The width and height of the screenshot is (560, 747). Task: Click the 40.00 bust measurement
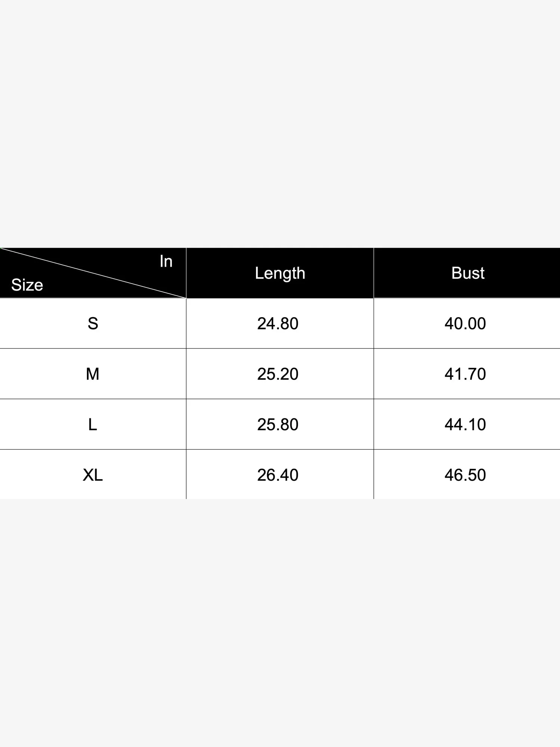[465, 323]
